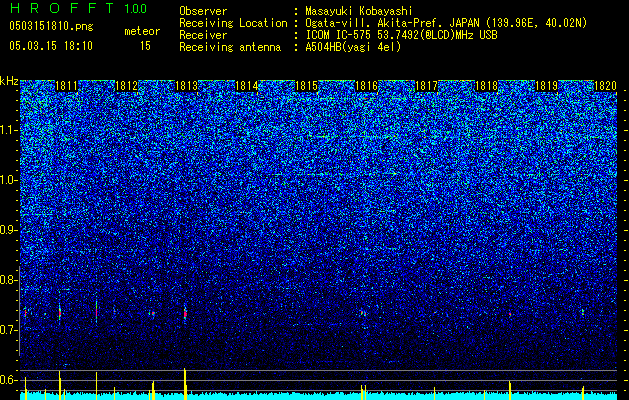Click the 0.6 kHz axis label
The image size is (629, 400).
(x=9, y=380)
